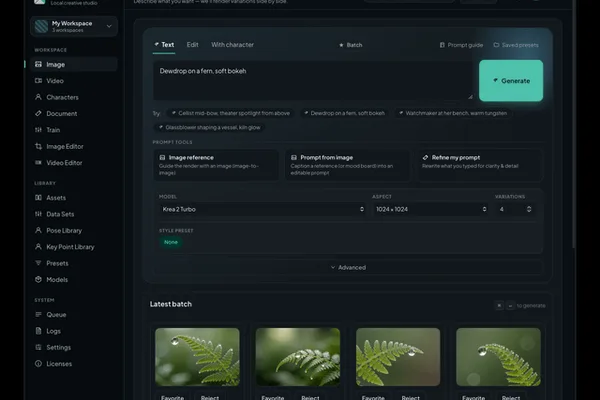600x400 pixels.
Task: Use the Cellist mid-bow suggestion chip
Action: [231, 113]
